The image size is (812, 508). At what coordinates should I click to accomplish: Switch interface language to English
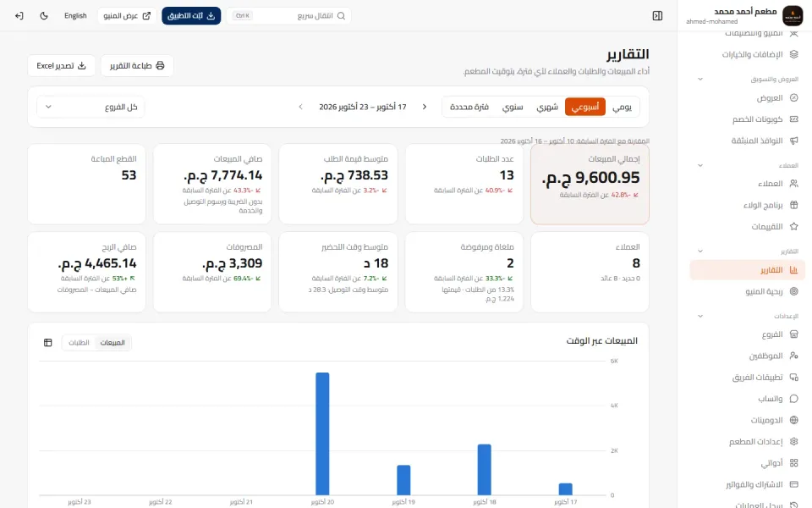75,15
